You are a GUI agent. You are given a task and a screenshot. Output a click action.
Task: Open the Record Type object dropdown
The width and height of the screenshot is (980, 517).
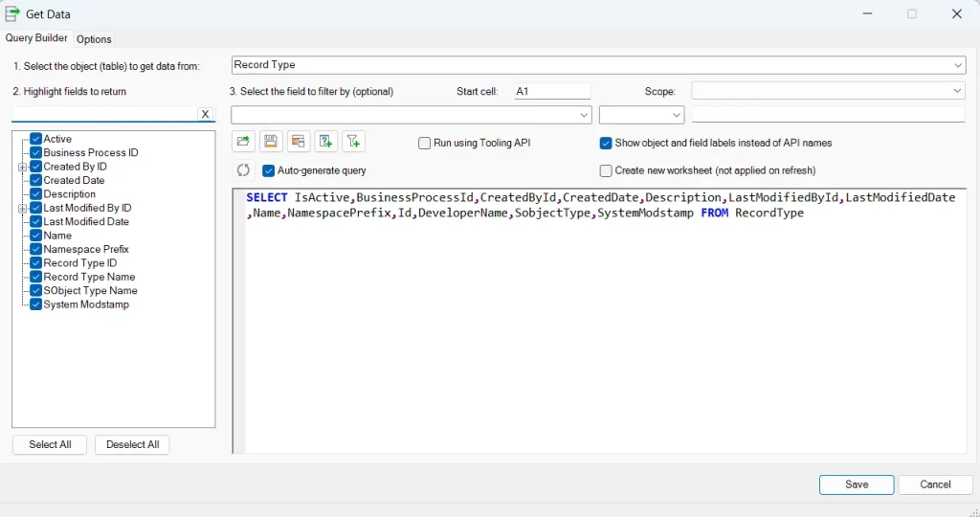(958, 65)
